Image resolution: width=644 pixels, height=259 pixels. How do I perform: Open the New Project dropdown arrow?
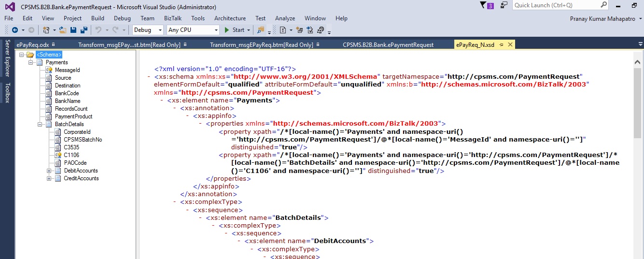point(54,30)
